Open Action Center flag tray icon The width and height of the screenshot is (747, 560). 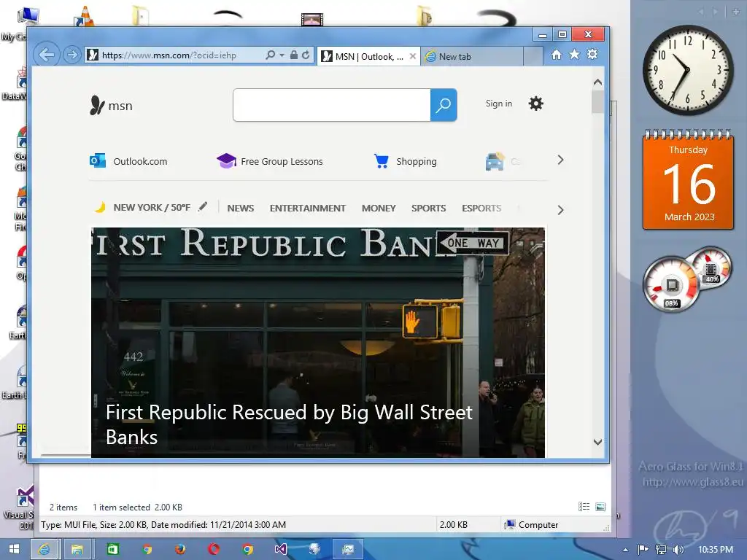pyautogui.click(x=643, y=549)
